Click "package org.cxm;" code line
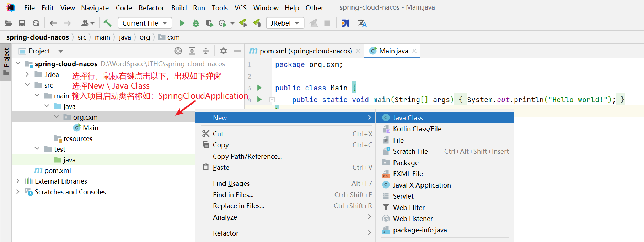The image size is (644, 242). 309,65
